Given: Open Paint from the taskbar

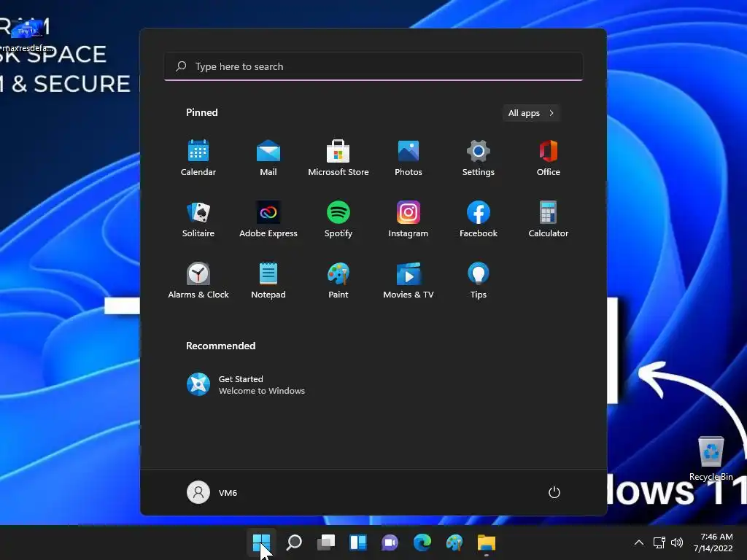Looking at the screenshot, I should tap(454, 542).
